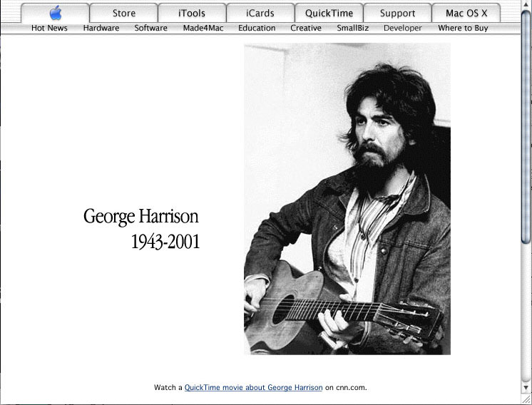
Task: Open the SmallBiz section
Action: pyautogui.click(x=352, y=28)
